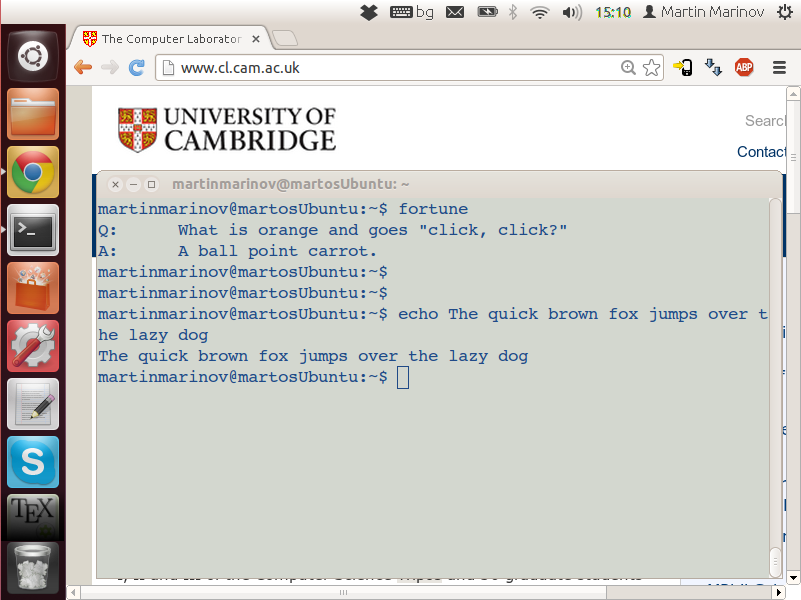Open the Chrome hamburger menu

click(x=780, y=68)
